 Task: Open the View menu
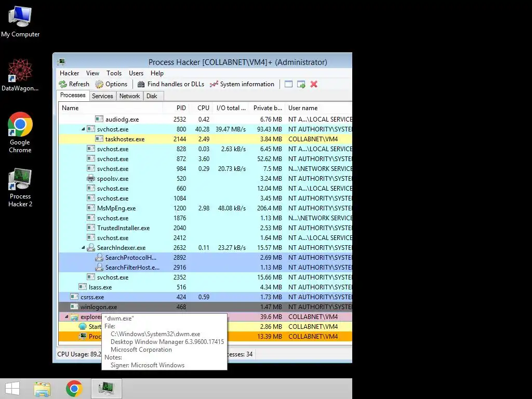point(92,73)
